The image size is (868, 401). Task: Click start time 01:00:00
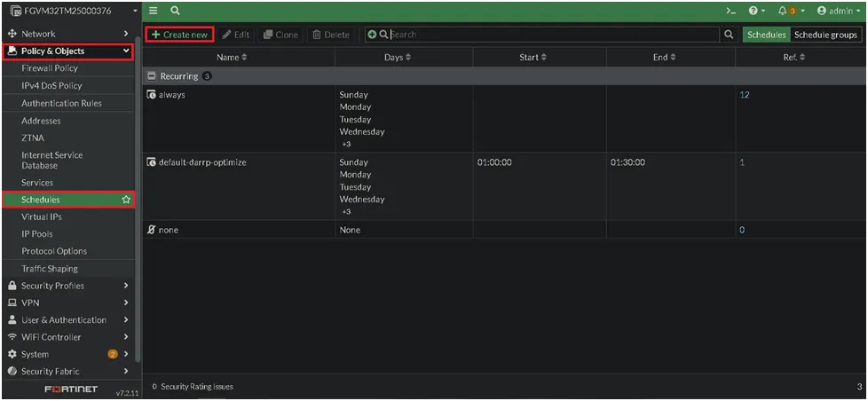(494, 162)
